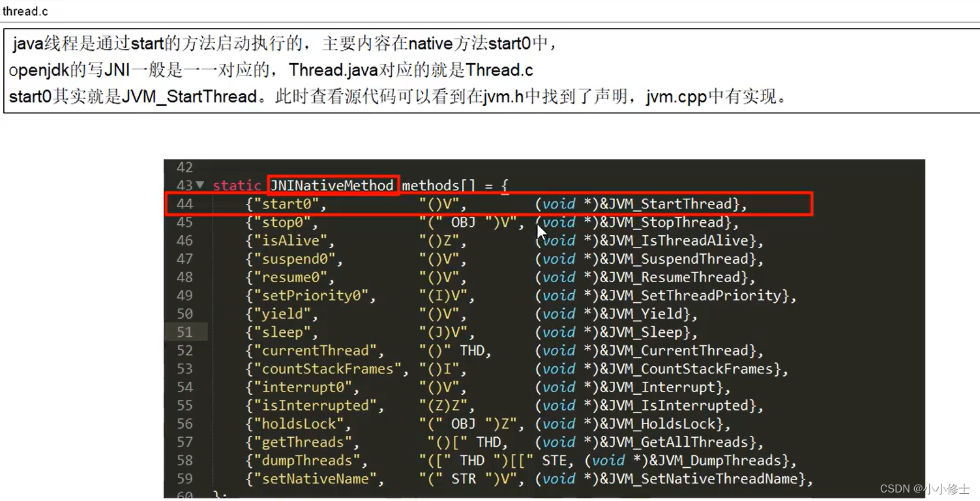Click "(Z)Z" signature on isInterrupted line

click(x=443, y=405)
